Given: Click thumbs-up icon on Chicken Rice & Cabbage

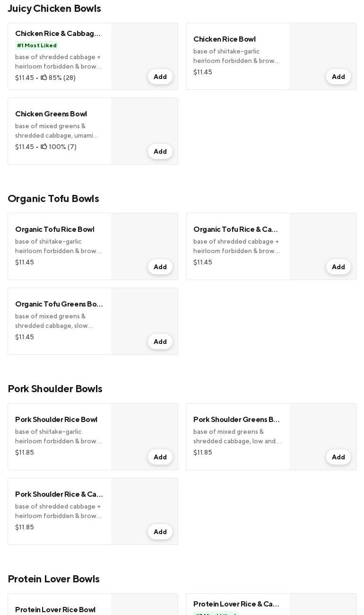Looking at the screenshot, I should point(44,78).
